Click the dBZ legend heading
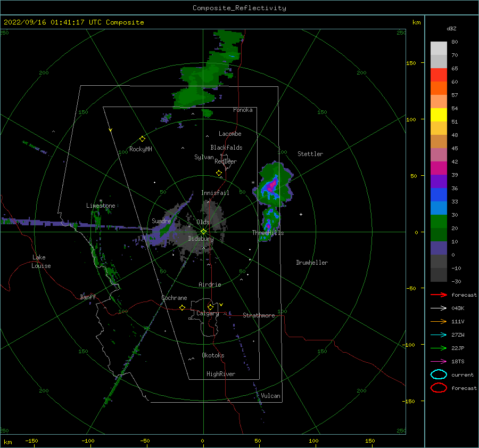This screenshot has height=448, width=479. coord(451,28)
